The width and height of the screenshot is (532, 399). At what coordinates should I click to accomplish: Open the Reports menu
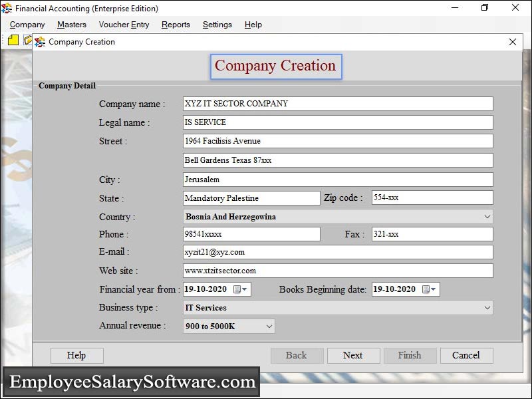tap(176, 25)
